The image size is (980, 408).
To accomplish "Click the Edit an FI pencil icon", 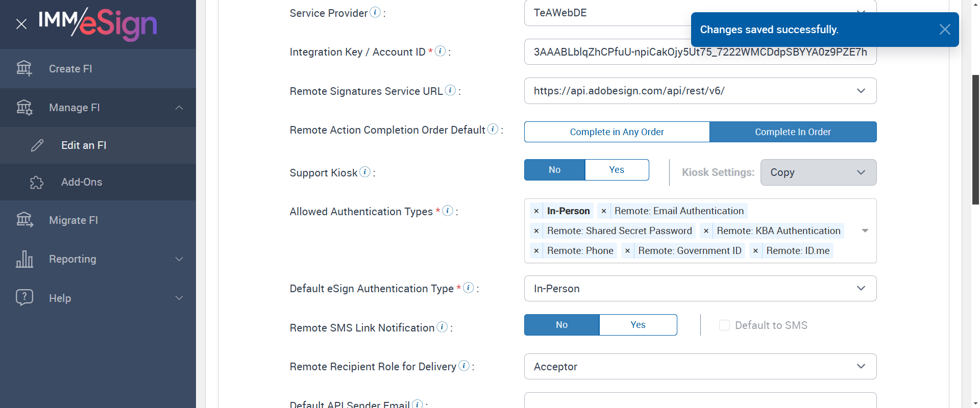I will tap(37, 145).
